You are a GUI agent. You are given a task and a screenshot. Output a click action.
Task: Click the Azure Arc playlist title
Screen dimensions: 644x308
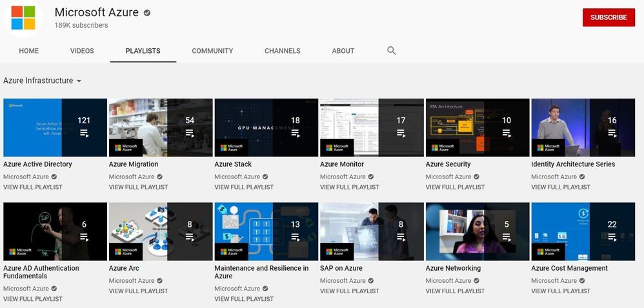tap(124, 268)
